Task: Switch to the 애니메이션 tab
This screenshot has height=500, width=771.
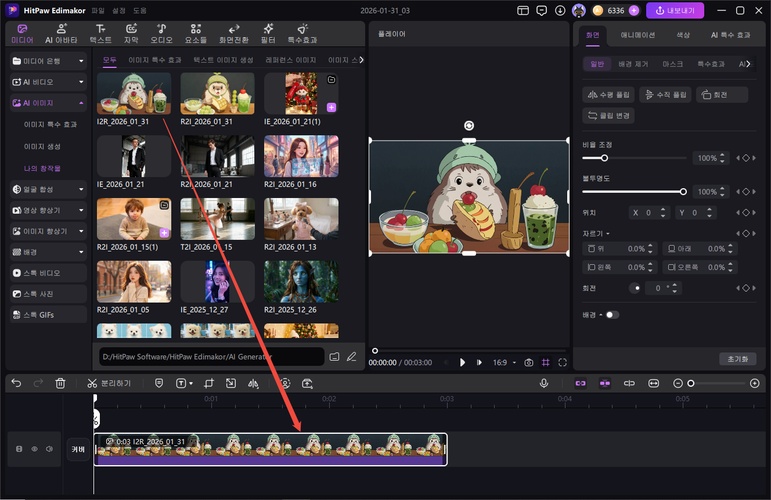Action: [637, 34]
